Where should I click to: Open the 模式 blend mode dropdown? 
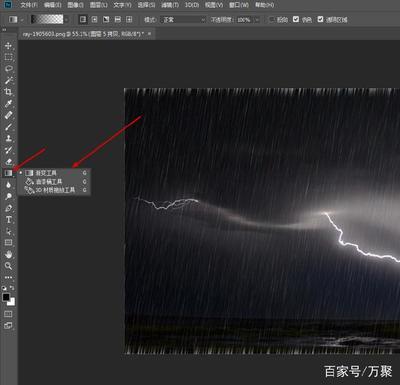[x=183, y=20]
